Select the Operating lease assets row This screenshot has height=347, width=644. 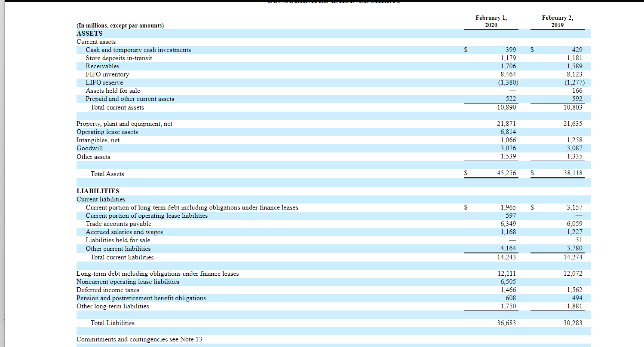pos(107,132)
